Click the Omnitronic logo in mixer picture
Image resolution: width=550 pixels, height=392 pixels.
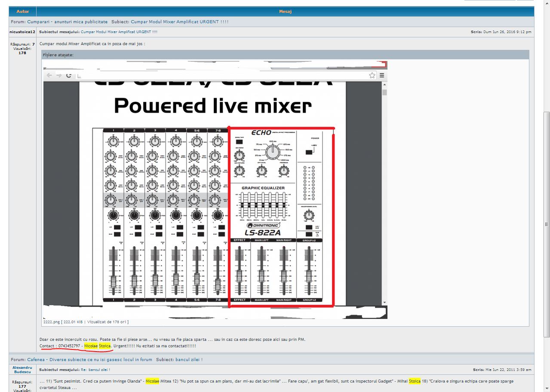(263, 226)
